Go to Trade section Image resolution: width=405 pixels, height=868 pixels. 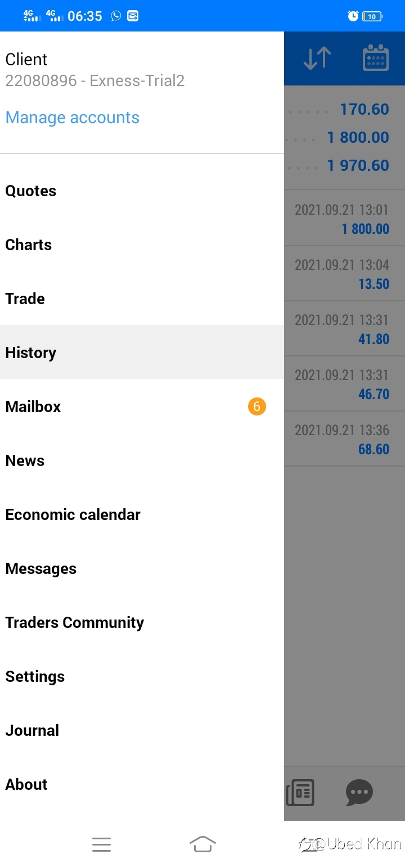click(x=142, y=299)
